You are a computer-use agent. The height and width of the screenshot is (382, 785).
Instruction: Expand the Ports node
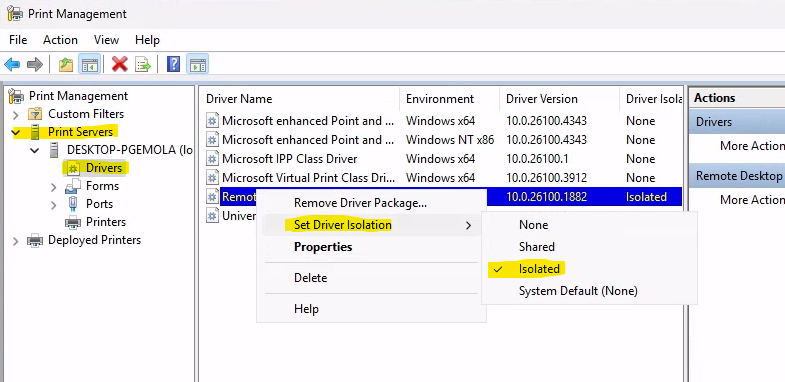tap(54, 205)
